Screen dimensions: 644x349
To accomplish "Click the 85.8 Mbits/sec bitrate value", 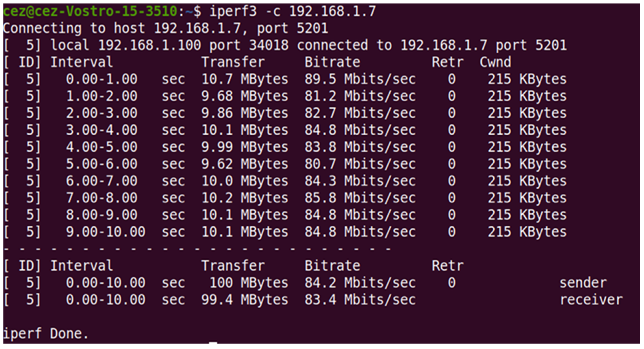I will click(x=360, y=198).
